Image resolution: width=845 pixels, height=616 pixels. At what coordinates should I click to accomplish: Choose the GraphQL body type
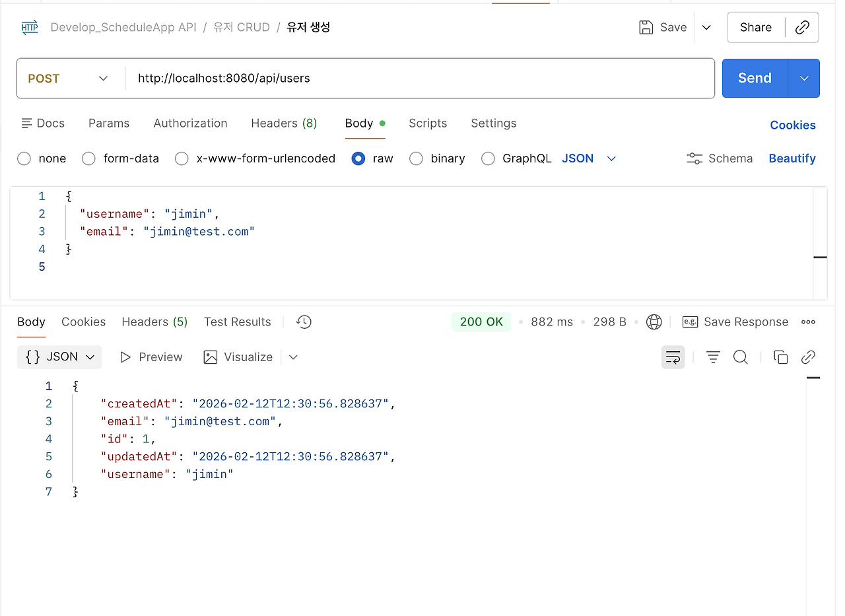pos(488,158)
